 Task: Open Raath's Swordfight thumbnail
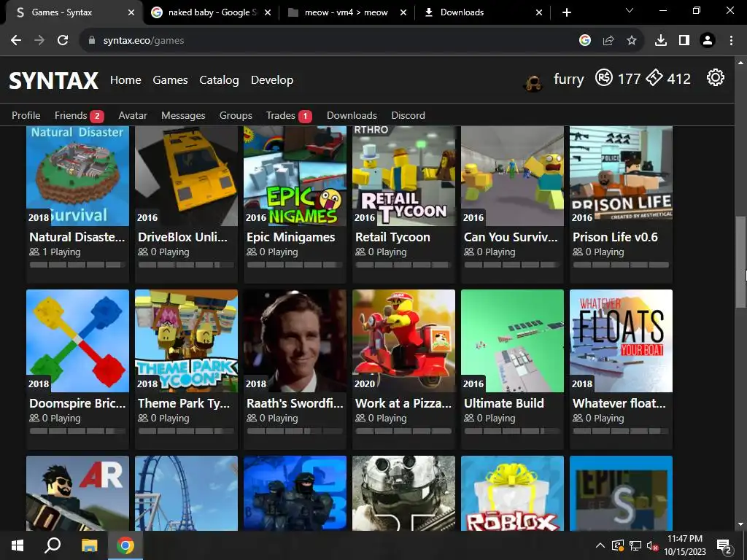295,341
